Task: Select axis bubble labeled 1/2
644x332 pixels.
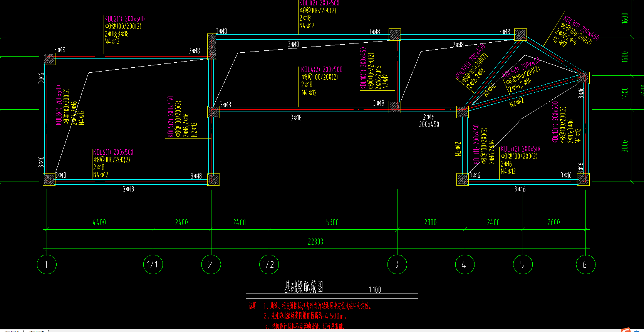Action: (x=269, y=264)
